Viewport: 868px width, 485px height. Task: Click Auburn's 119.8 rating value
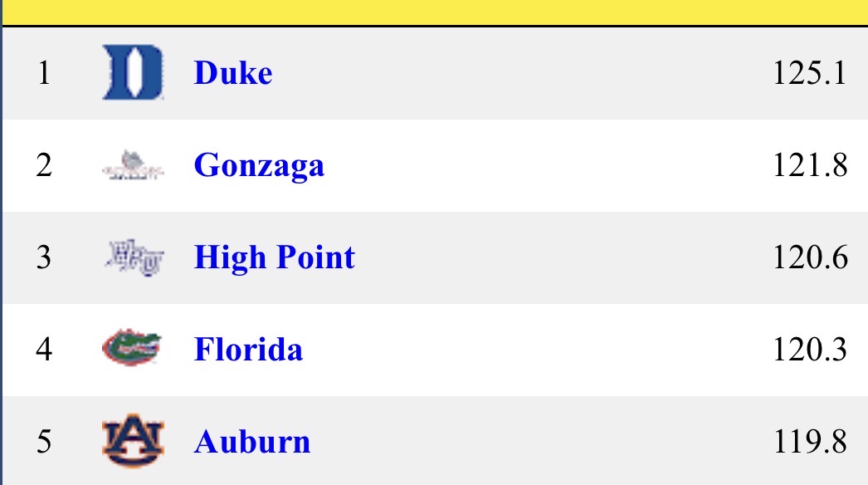click(x=809, y=441)
